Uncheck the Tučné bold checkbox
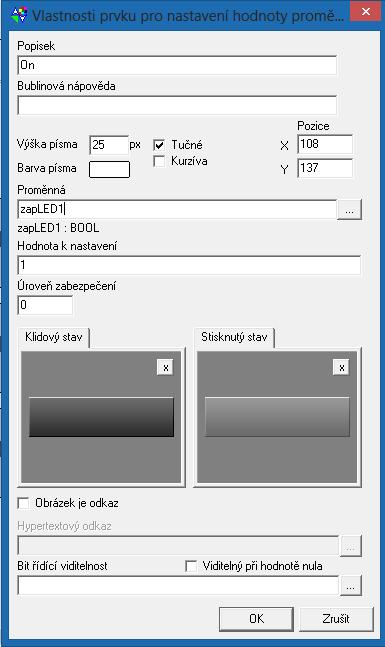385x647 pixels. click(x=159, y=145)
